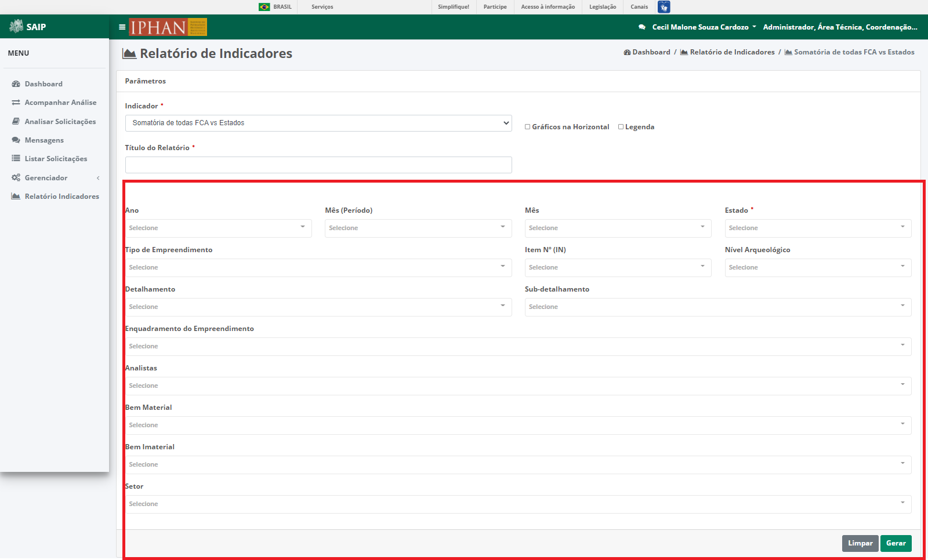Click the SAIP leaf logo icon

[16, 26]
